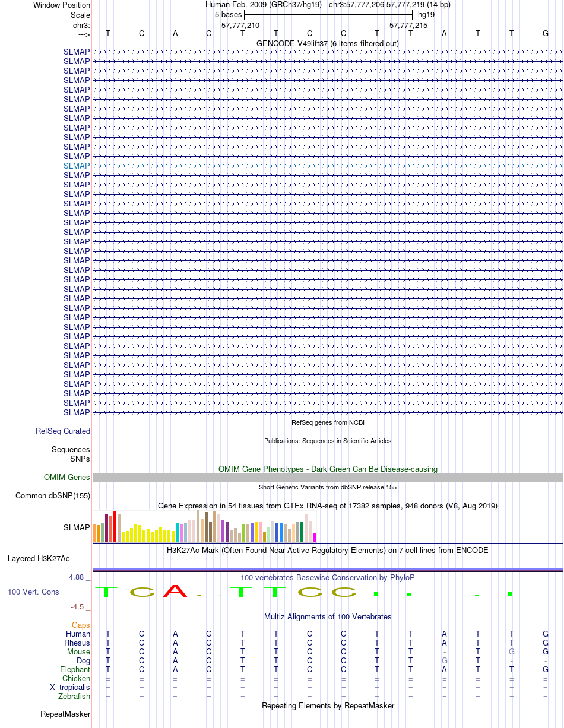
Task: Open the H3K27Ac Mark track title
Action: point(328,550)
